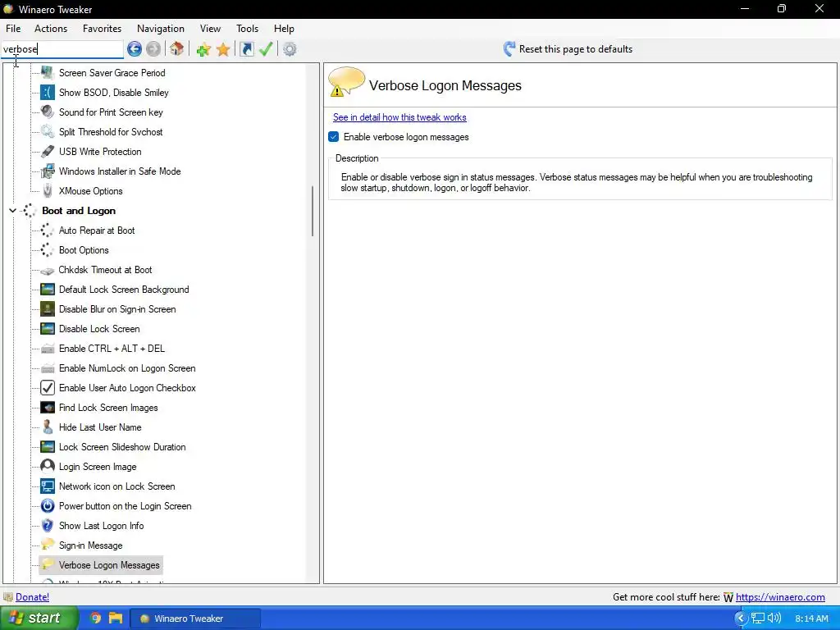Select Sound for Print Screen key
This screenshot has height=630, width=840.
[111, 112]
